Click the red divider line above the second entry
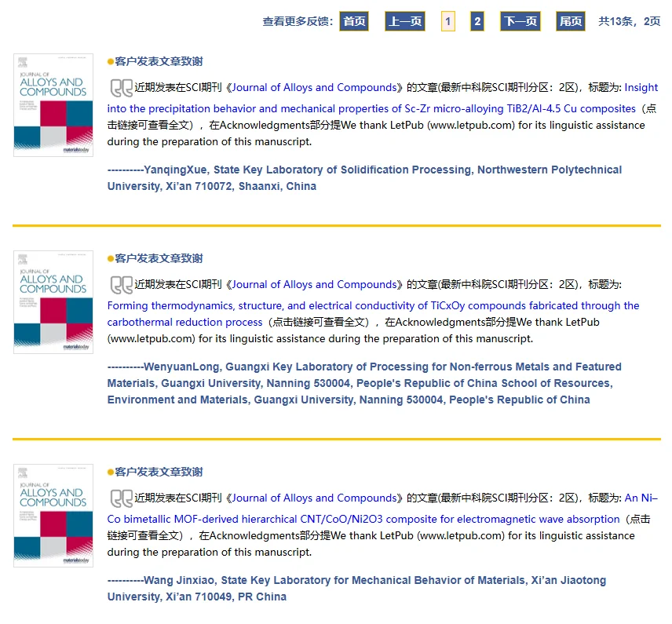The image size is (672, 624). [x=336, y=226]
